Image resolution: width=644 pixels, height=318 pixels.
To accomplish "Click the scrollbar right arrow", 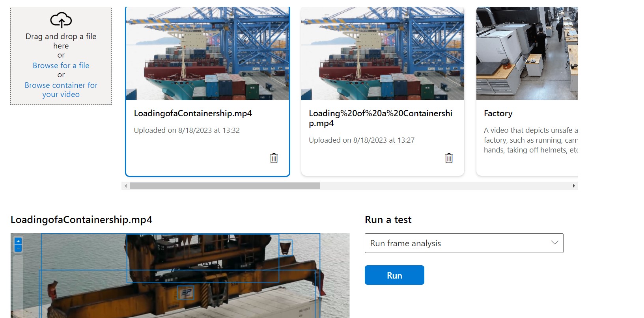I will pyautogui.click(x=574, y=186).
